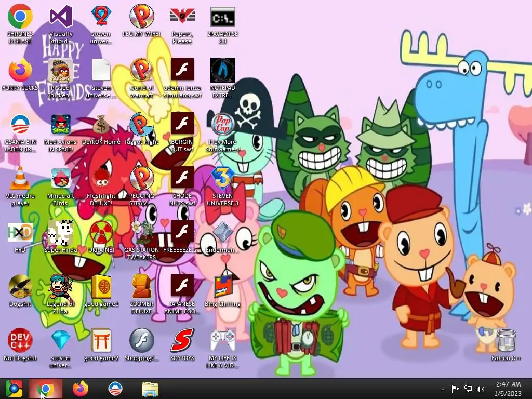Open the Obama logo taskbar shortcut
Screen dimensions: 532x399
115,389
